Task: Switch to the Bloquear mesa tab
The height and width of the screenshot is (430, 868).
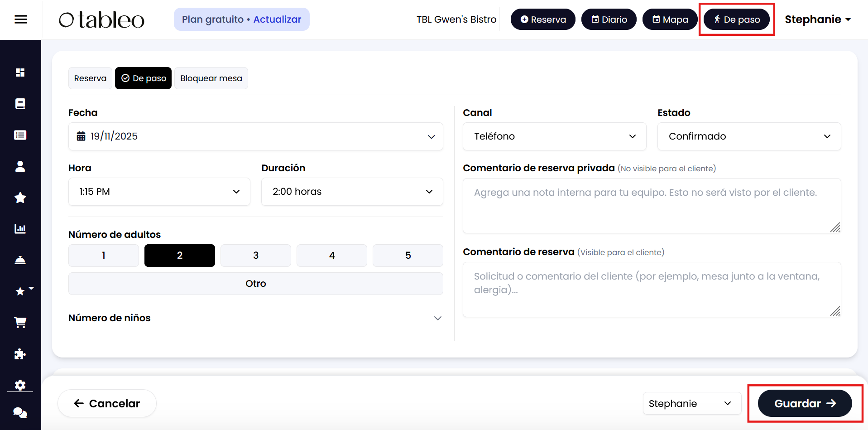Action: tap(211, 78)
